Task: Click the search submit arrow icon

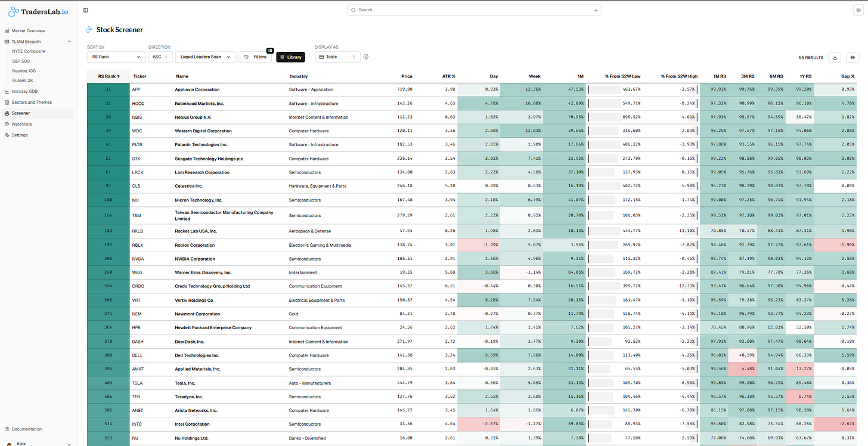Action: [x=595, y=10]
